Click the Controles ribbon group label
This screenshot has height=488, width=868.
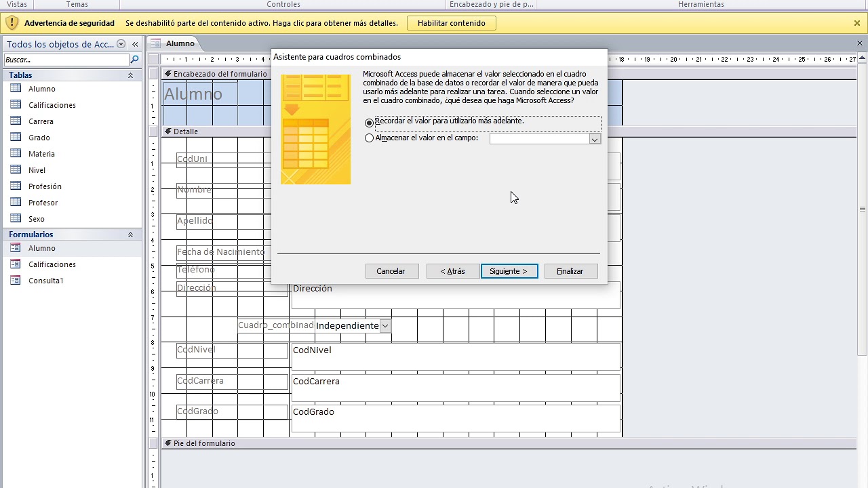click(x=283, y=4)
